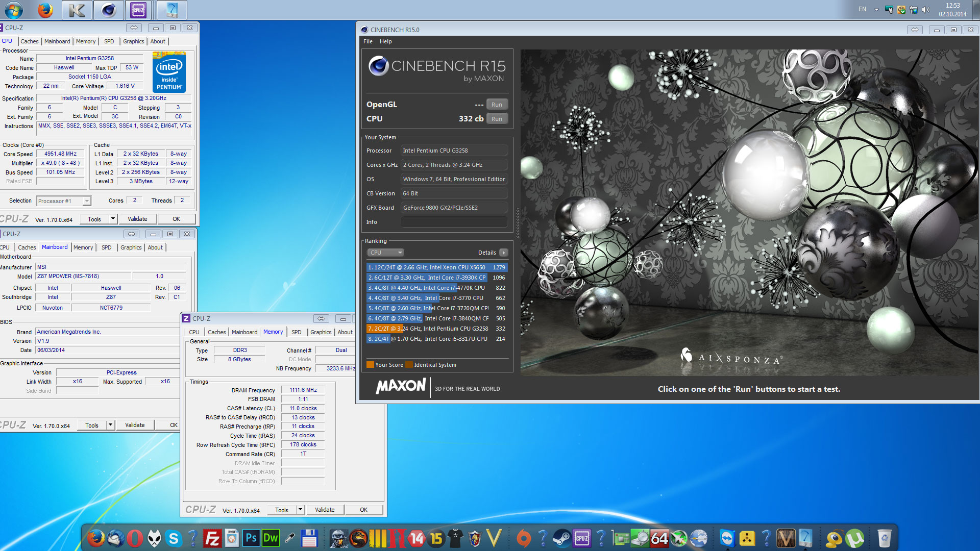Launch Photoshop from the dock
Screen dimensions: 980x551
251,538
